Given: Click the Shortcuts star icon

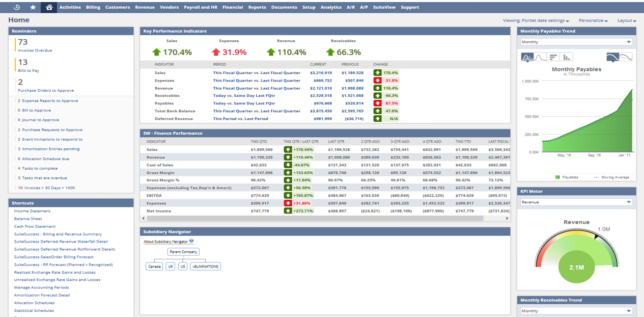Looking at the screenshot, I should click(x=33, y=7).
